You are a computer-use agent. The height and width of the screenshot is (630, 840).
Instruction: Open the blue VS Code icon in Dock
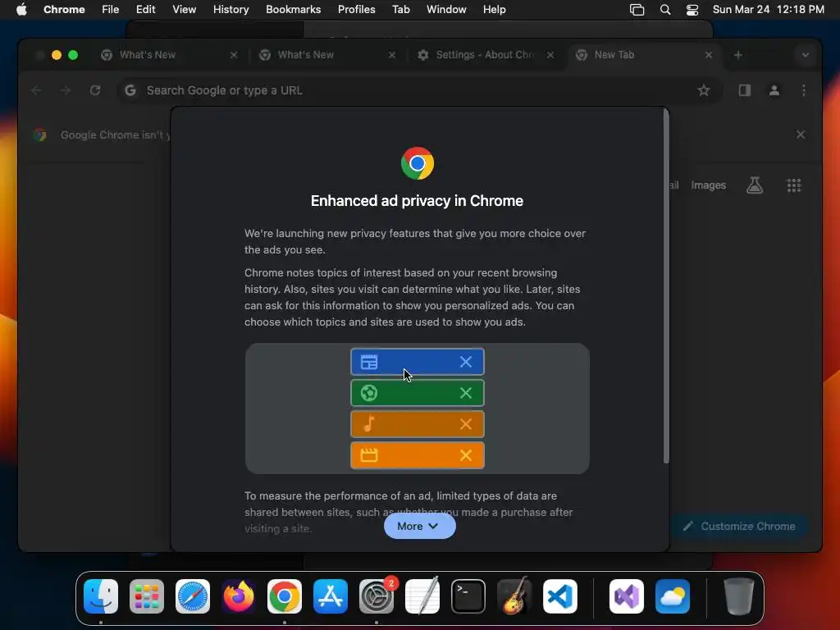click(x=559, y=596)
